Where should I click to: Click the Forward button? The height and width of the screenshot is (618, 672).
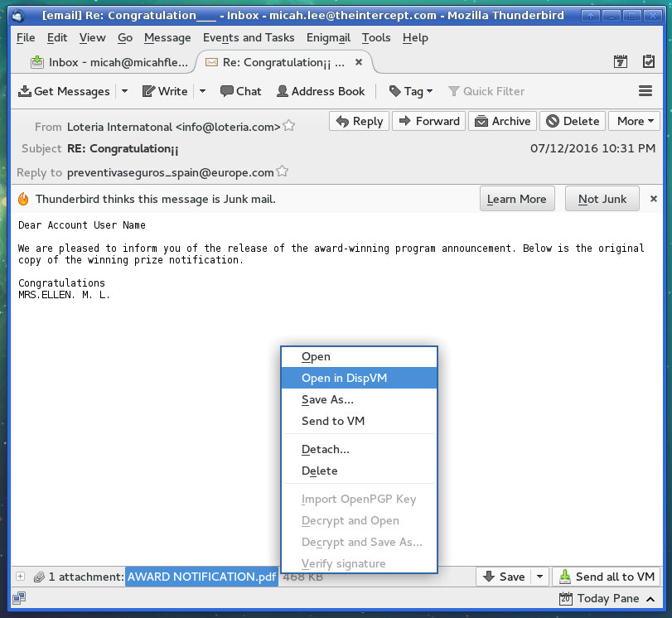point(428,121)
